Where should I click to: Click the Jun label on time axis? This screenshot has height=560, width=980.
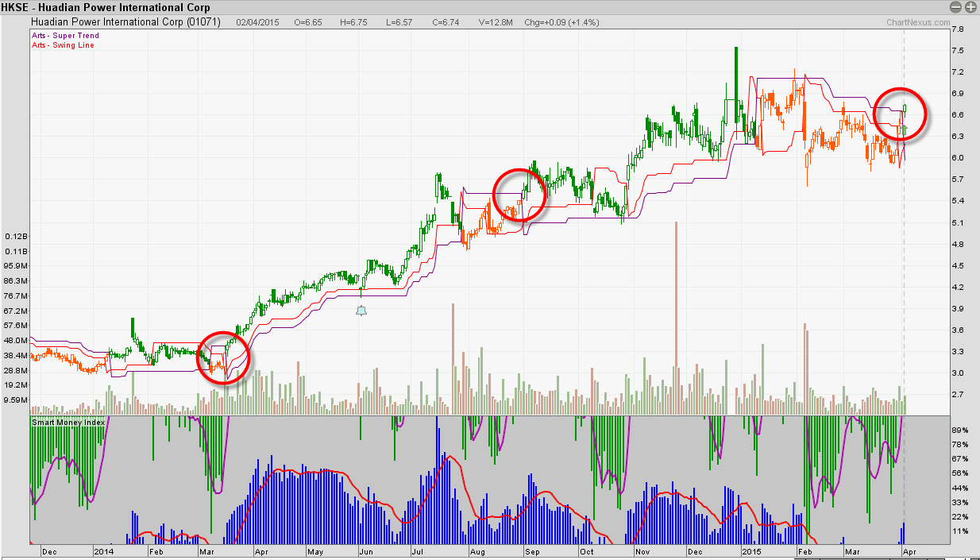[x=366, y=550]
